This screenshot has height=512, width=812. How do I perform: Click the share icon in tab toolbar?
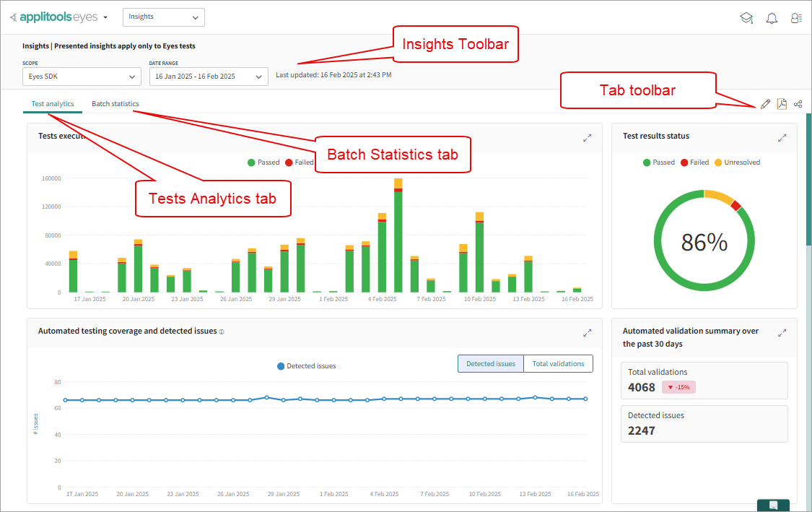click(798, 105)
